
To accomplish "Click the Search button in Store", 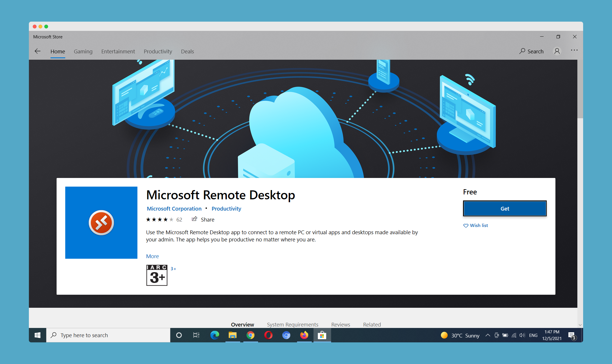I will 531,51.
